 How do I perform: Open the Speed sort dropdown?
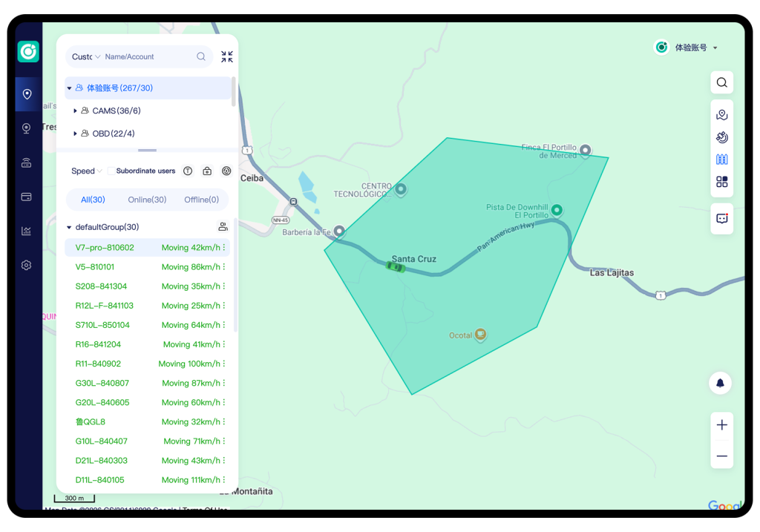[86, 171]
